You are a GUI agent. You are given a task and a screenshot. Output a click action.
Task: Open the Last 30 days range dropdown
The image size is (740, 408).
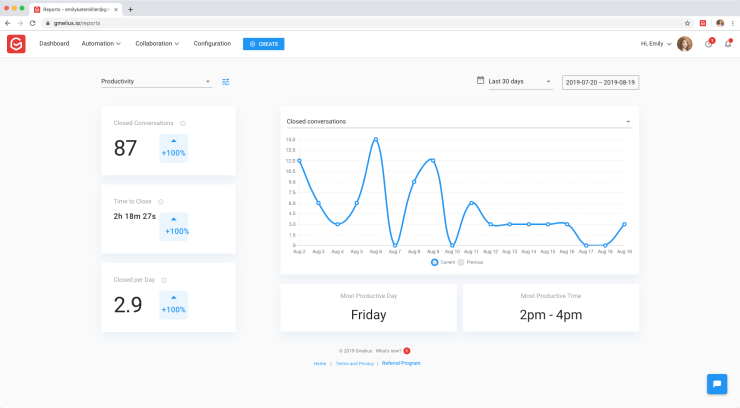pos(519,82)
